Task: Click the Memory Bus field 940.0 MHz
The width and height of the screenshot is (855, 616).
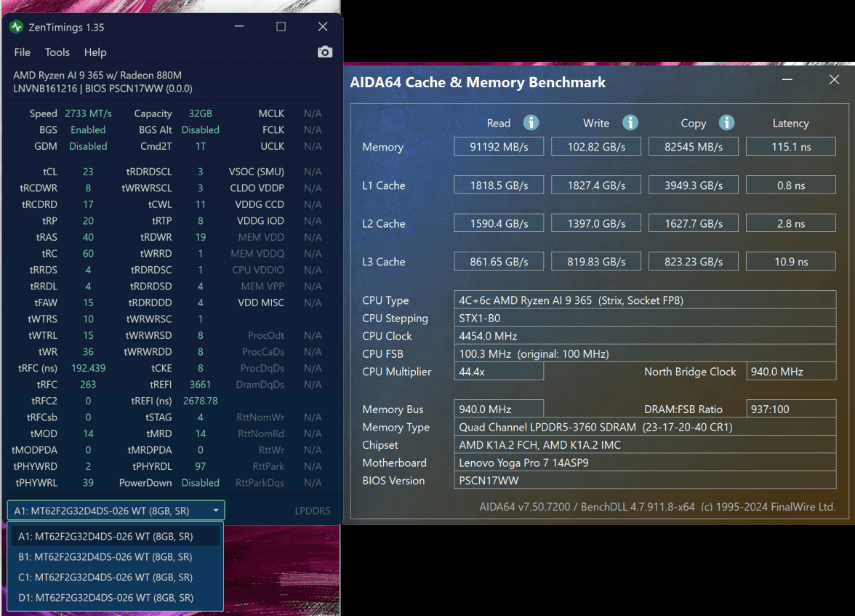Action: [x=499, y=409]
